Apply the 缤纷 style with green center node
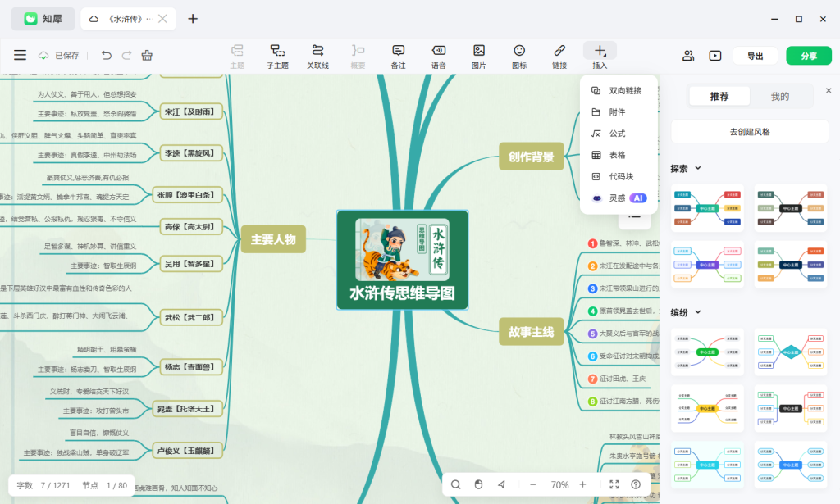 coord(707,352)
